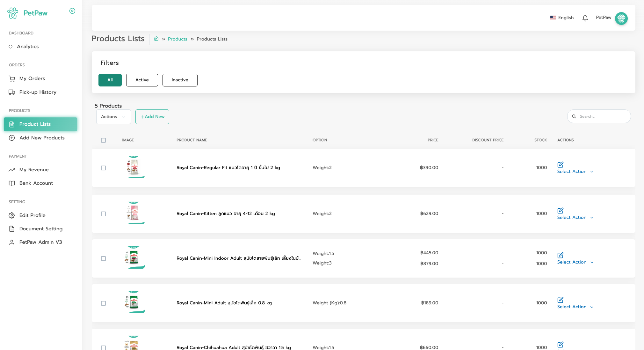The height and width of the screenshot is (350, 644).
Task: Follow the Products breadcrumb link
Action: point(177,39)
